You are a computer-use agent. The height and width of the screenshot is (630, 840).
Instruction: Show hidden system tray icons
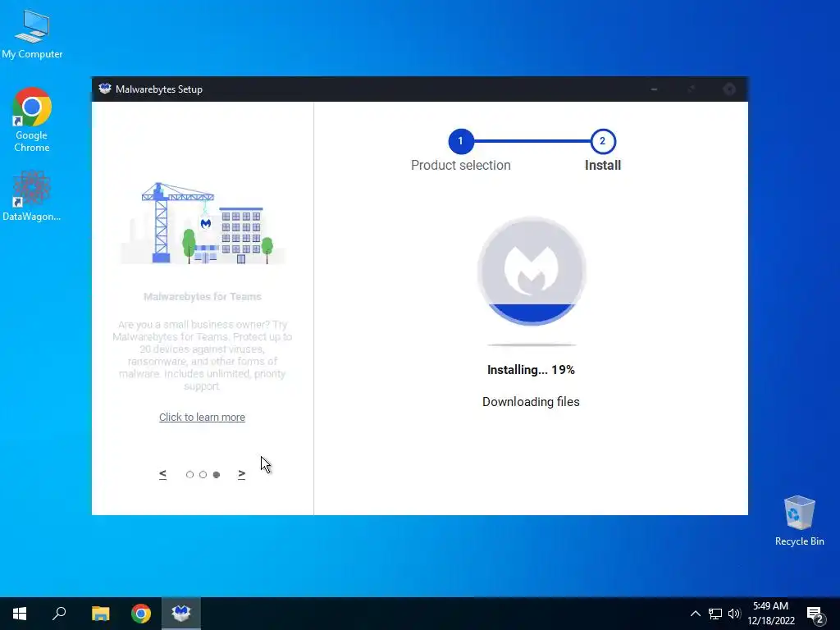696,614
